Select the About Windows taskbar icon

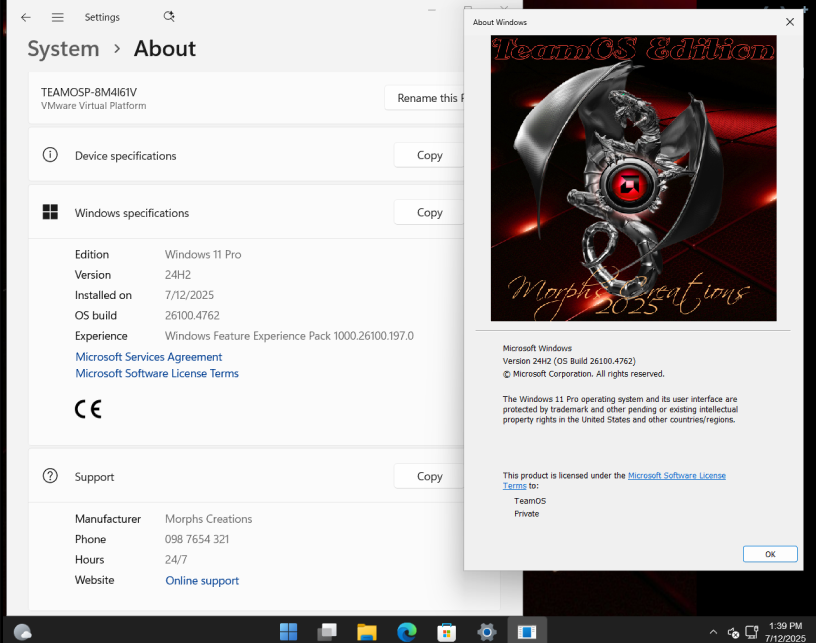527,632
